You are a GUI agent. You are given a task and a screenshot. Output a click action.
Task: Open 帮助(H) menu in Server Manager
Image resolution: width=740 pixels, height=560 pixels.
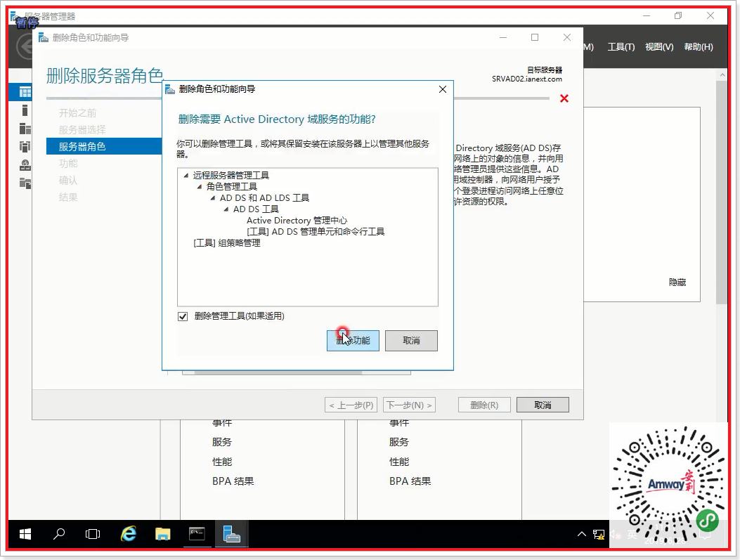click(x=699, y=46)
